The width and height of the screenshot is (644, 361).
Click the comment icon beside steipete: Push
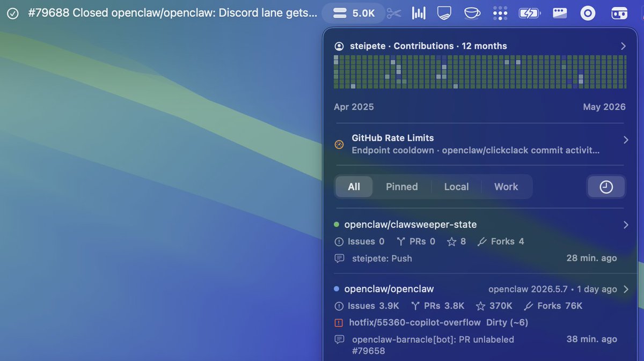339,258
